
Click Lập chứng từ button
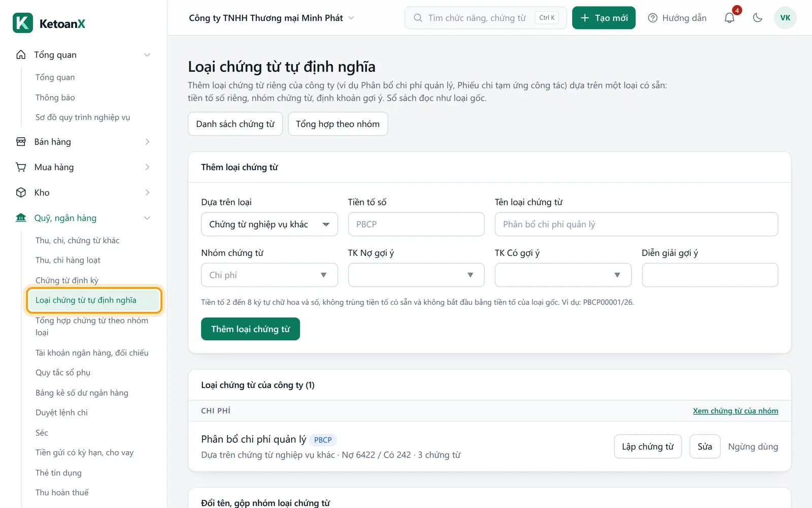(648, 447)
